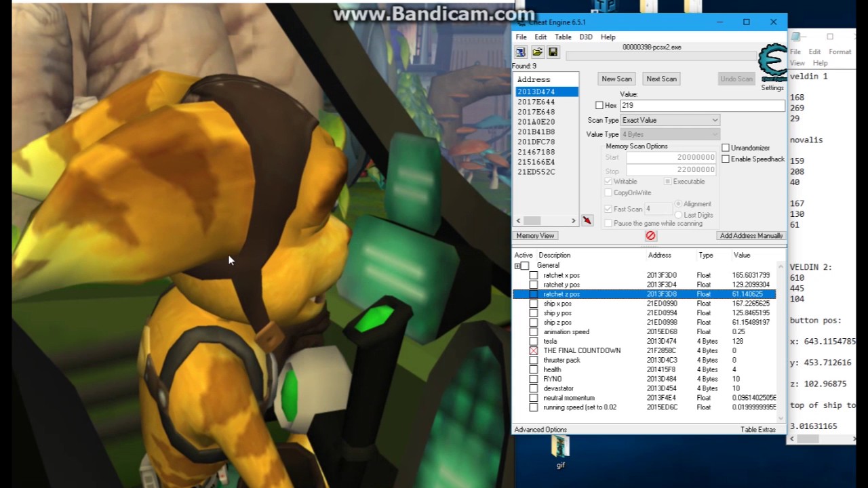
Task: Click the Active column header
Action: pos(524,256)
